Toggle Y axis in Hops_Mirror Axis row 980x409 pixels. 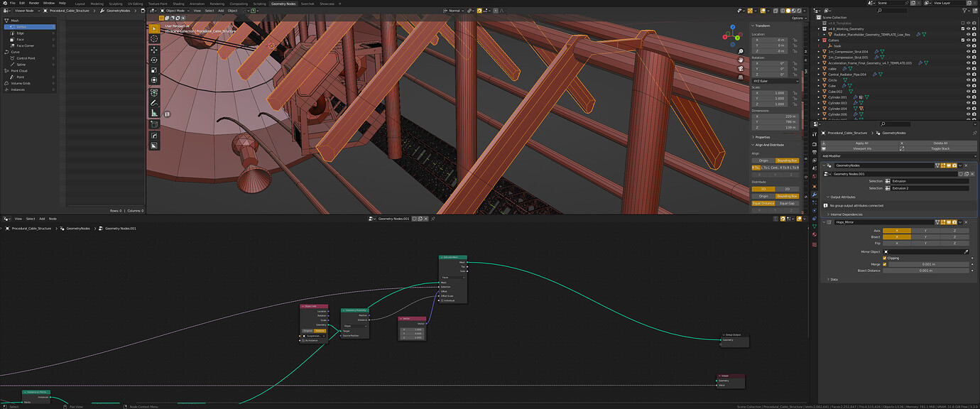tap(926, 231)
